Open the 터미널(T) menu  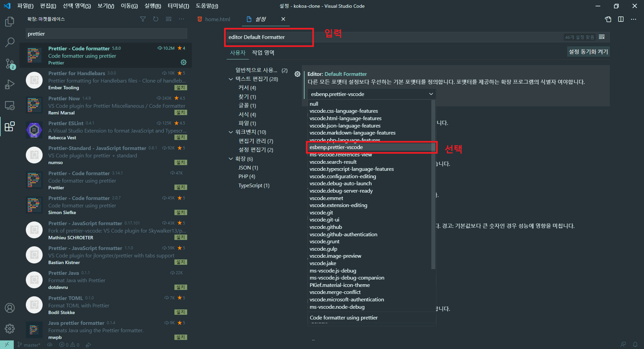(178, 6)
